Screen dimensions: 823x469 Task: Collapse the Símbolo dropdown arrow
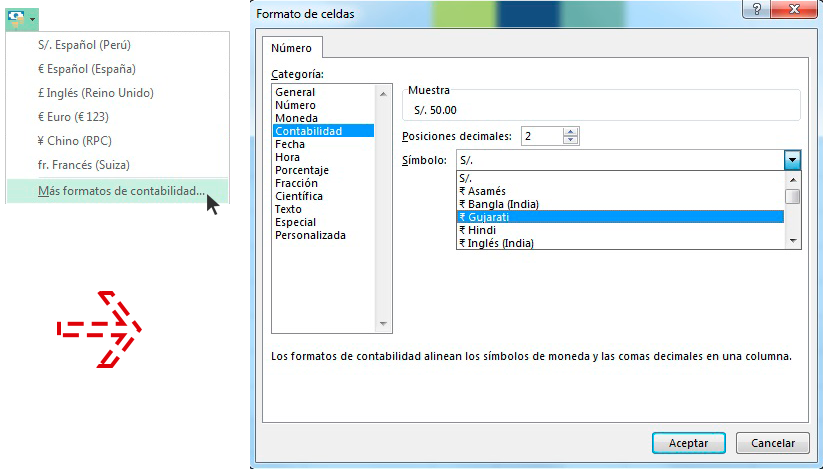(x=792, y=160)
